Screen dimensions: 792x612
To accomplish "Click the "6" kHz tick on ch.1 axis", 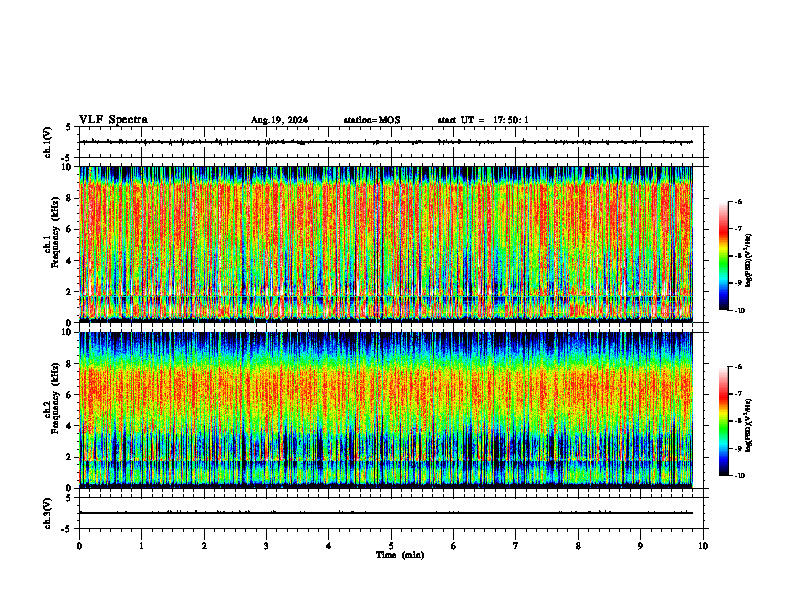I will (70, 229).
